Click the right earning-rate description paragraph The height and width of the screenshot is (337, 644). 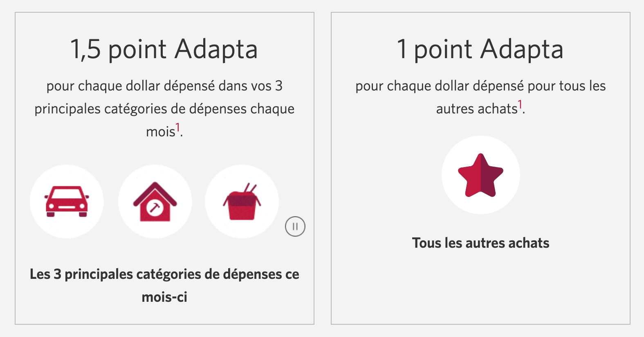[x=480, y=97]
